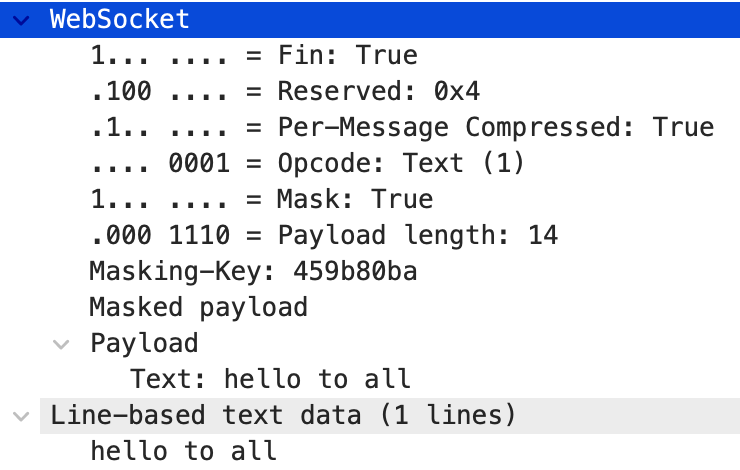Collapse the WebSocket section chevron
This screenshot has height=470, width=740.
(22, 19)
